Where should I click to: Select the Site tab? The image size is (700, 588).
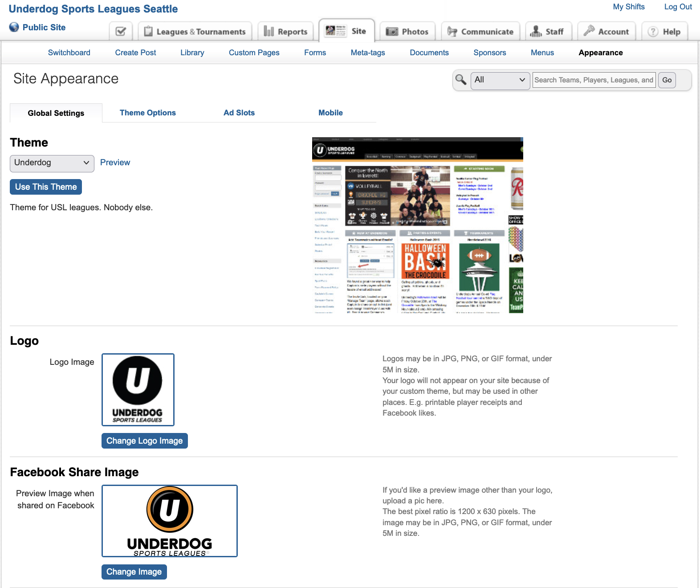click(x=347, y=31)
